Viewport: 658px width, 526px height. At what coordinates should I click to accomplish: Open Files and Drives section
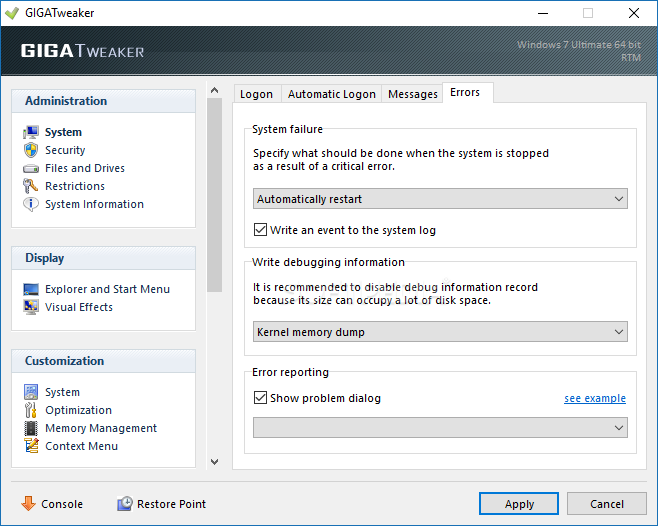pos(85,168)
